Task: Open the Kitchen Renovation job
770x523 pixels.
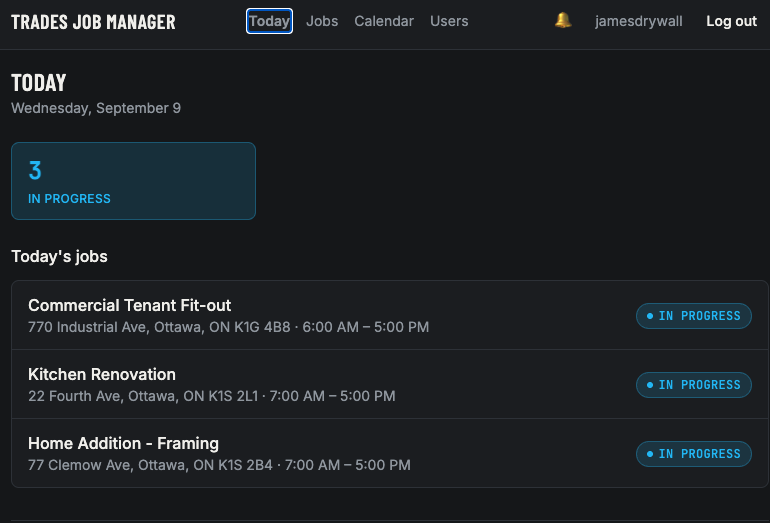Action: click(x=389, y=384)
